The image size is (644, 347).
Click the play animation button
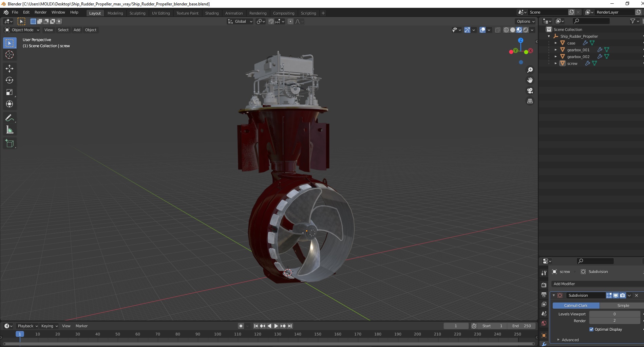276,326
